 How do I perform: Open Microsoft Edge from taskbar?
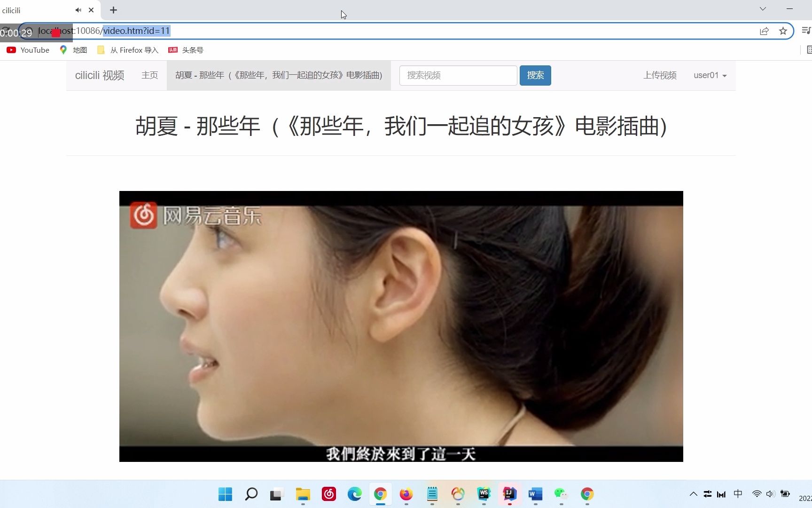[355, 494]
